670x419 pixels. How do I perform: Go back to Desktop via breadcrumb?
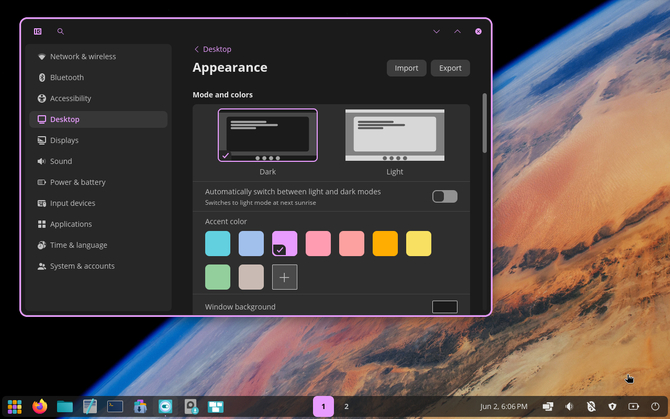(217, 49)
